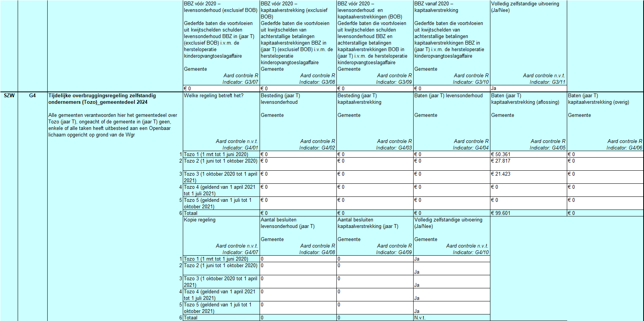Screen dimensions: 644x321
Task: Click the 'Indicator: G3/08' label
Action: (x=317, y=82)
